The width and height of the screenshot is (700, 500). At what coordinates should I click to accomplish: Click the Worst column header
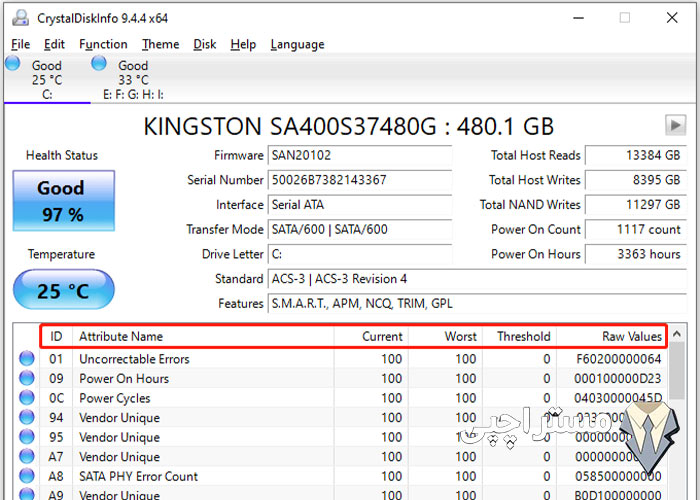[x=445, y=336]
